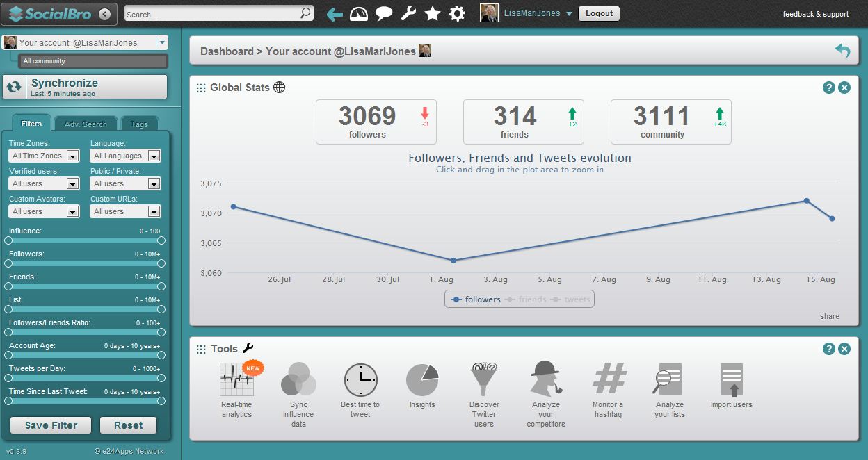This screenshot has height=460, width=868.
Task: Switch to the Filters tab
Action: 31,124
